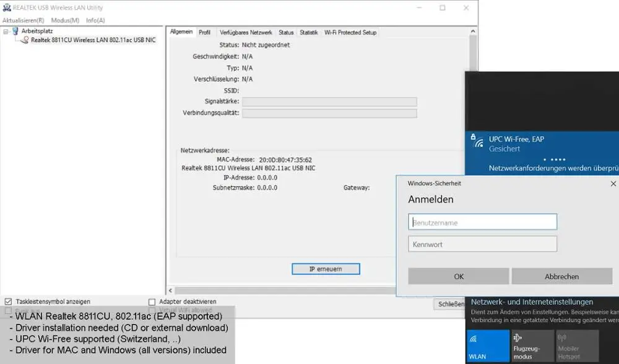Select the UPC Wi-Free, EAP network entry
This screenshot has width=619, height=364.
coord(542,153)
